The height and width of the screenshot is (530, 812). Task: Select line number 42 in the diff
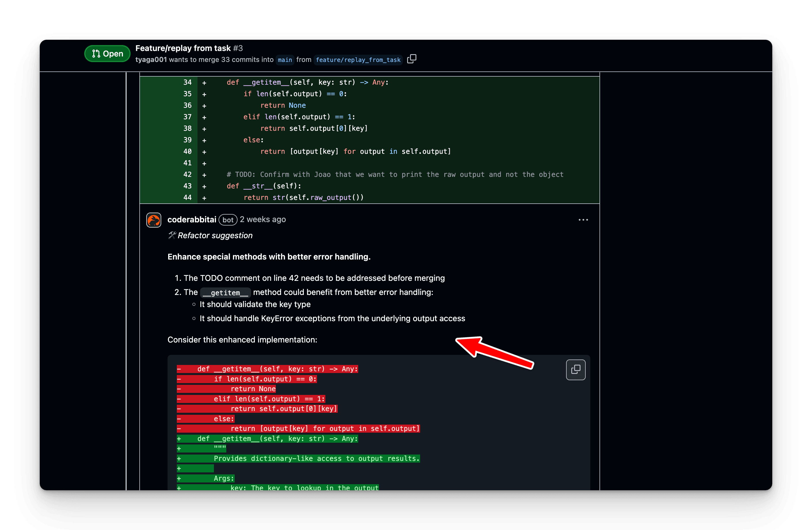(187, 174)
